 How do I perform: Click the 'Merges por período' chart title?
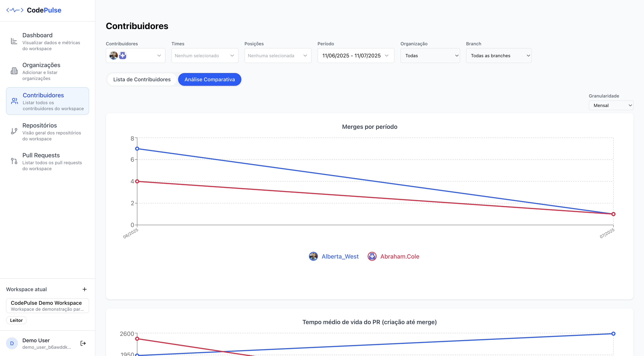coord(370,127)
